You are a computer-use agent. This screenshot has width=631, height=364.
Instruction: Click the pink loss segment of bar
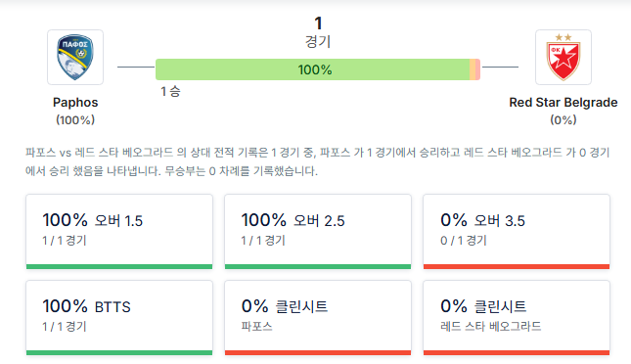click(x=477, y=69)
